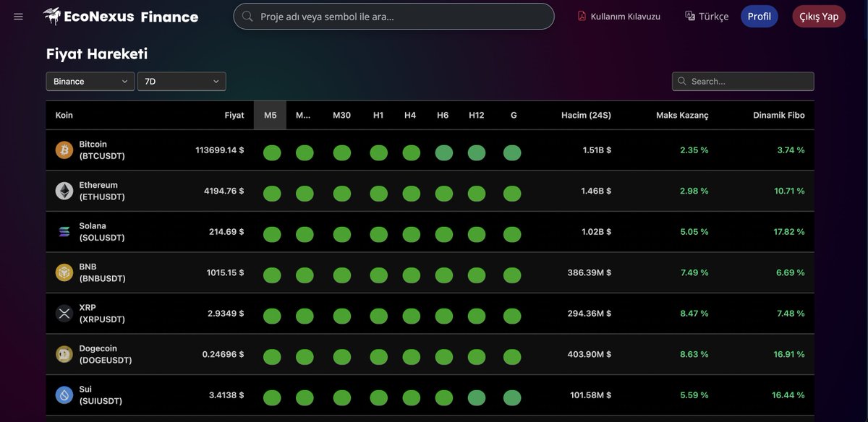This screenshot has height=422, width=868.
Task: Toggle Ethereum's H4 signal indicator
Action: pyautogui.click(x=411, y=193)
